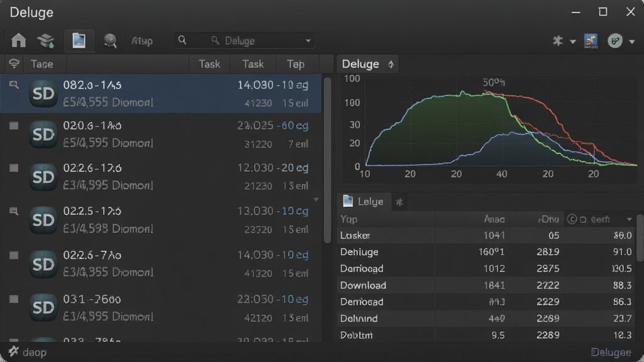The image size is (644, 362).
Task: Sort table by Dhu column
Action: 548,219
